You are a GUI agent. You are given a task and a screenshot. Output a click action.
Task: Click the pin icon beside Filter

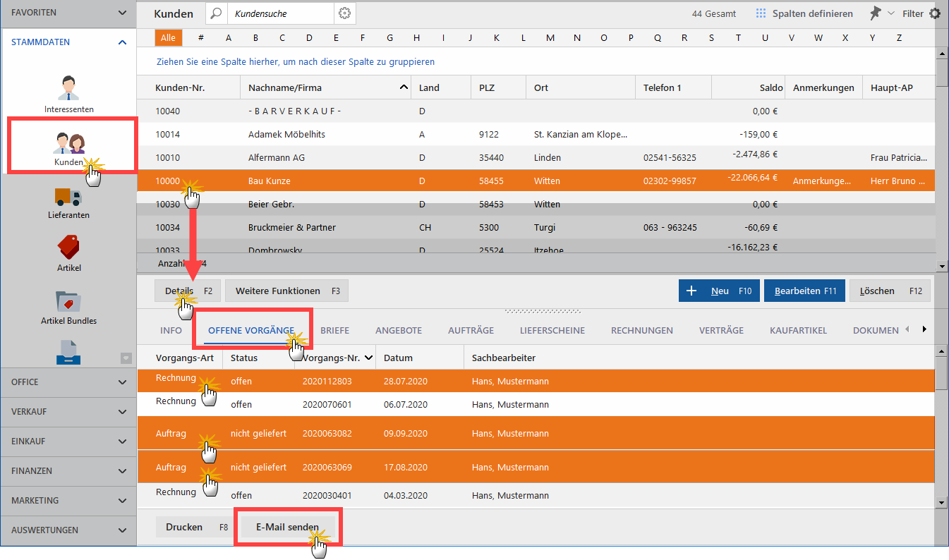(876, 13)
